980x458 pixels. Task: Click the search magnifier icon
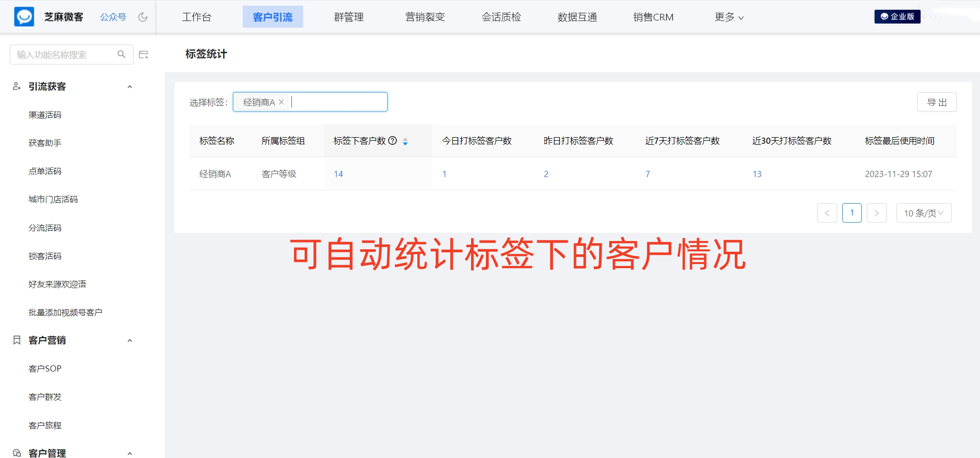click(x=121, y=54)
